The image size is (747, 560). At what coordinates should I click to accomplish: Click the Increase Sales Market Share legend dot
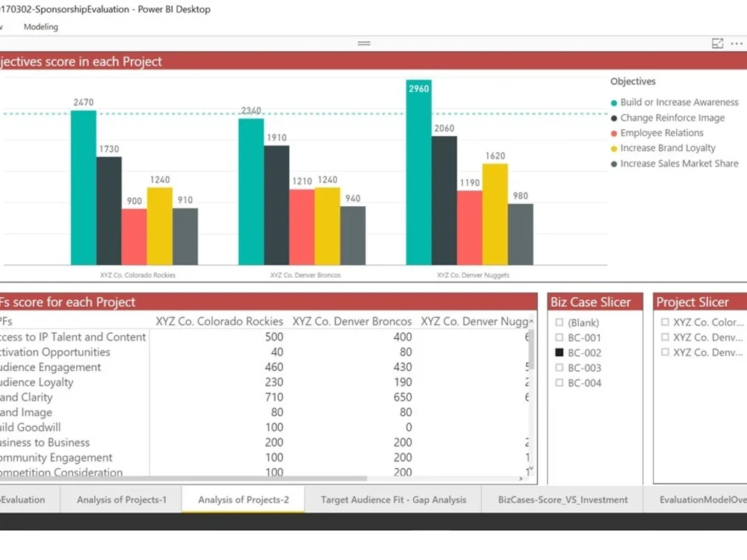point(614,164)
